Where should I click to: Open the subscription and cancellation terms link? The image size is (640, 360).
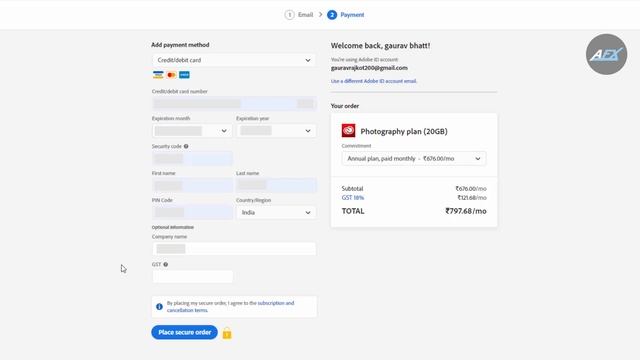(x=231, y=307)
